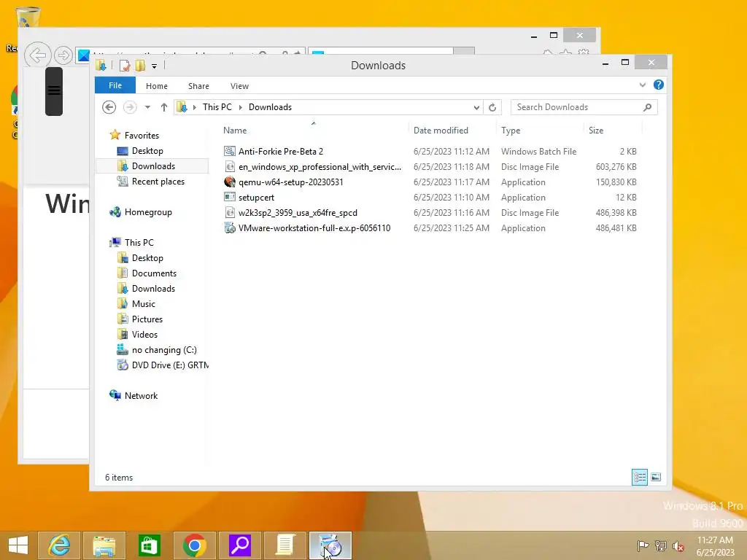Open File Explorer from taskbar
The image size is (747, 560).
click(x=104, y=545)
